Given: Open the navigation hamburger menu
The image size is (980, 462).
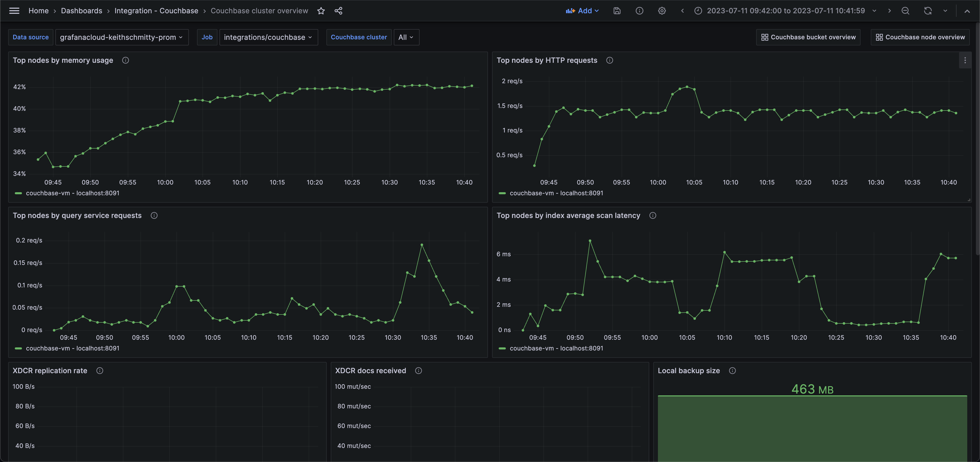Looking at the screenshot, I should tap(14, 11).
